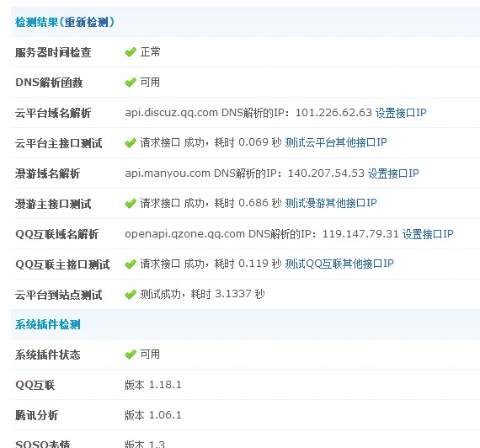Click the IP address 119.147.79.31 text
480x448 pixels.
tap(360, 234)
